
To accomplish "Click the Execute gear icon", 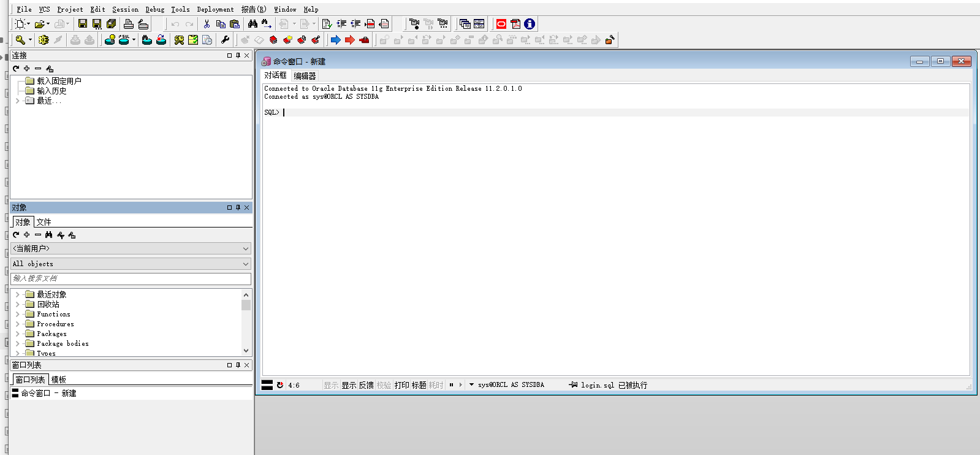I will tap(44, 40).
